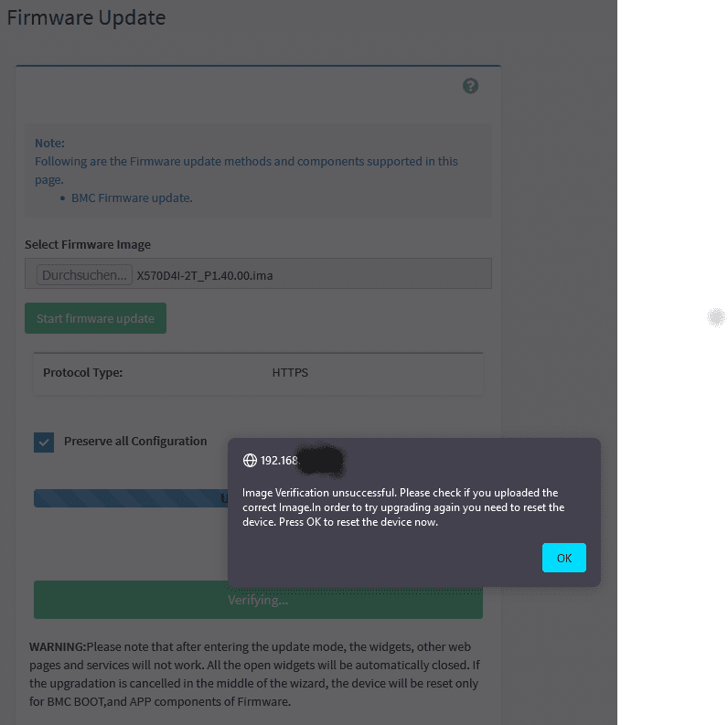Image resolution: width=728 pixels, height=725 pixels.
Task: Click the X570D4I-2T_P1.40.00.ima file name field
Action: point(204,275)
